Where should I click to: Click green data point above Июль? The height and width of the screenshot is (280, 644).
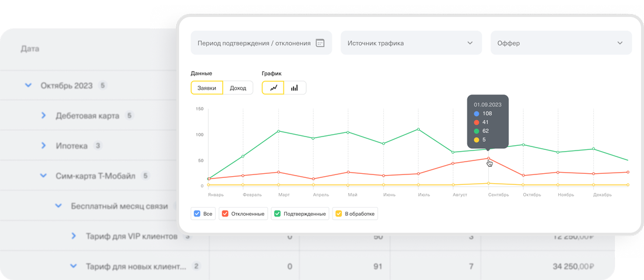pos(418,129)
